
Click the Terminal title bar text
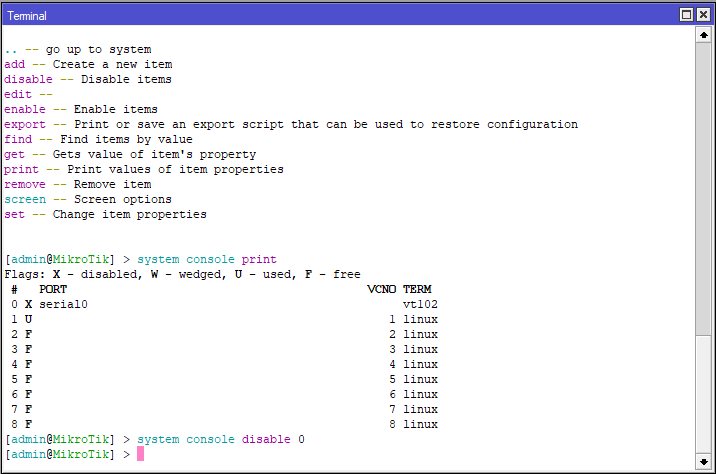27,16
